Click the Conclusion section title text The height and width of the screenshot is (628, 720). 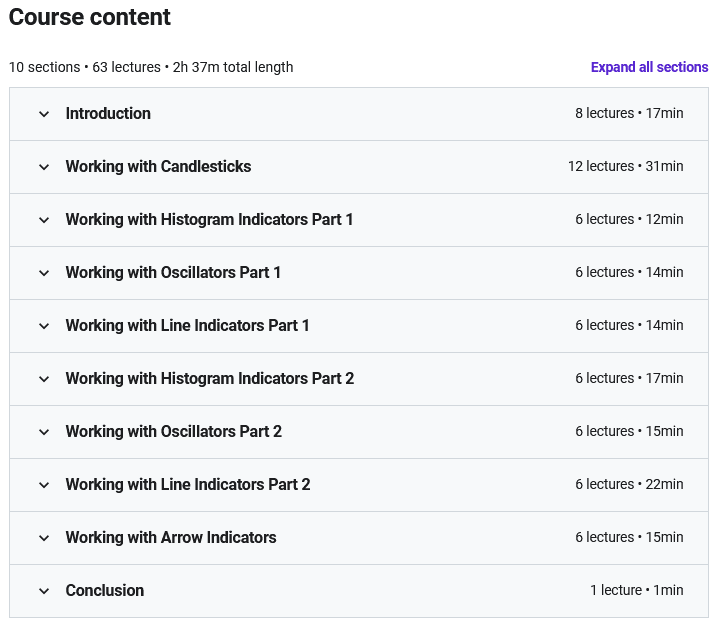point(105,591)
